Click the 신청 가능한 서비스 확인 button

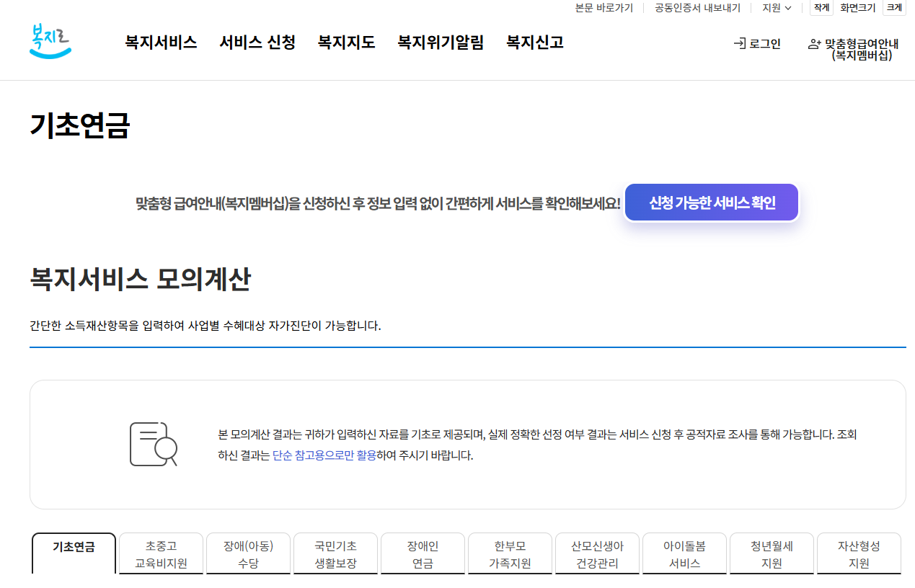[711, 202]
